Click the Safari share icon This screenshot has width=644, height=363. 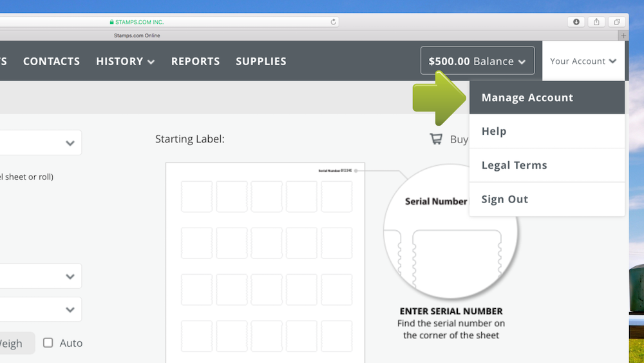(596, 22)
